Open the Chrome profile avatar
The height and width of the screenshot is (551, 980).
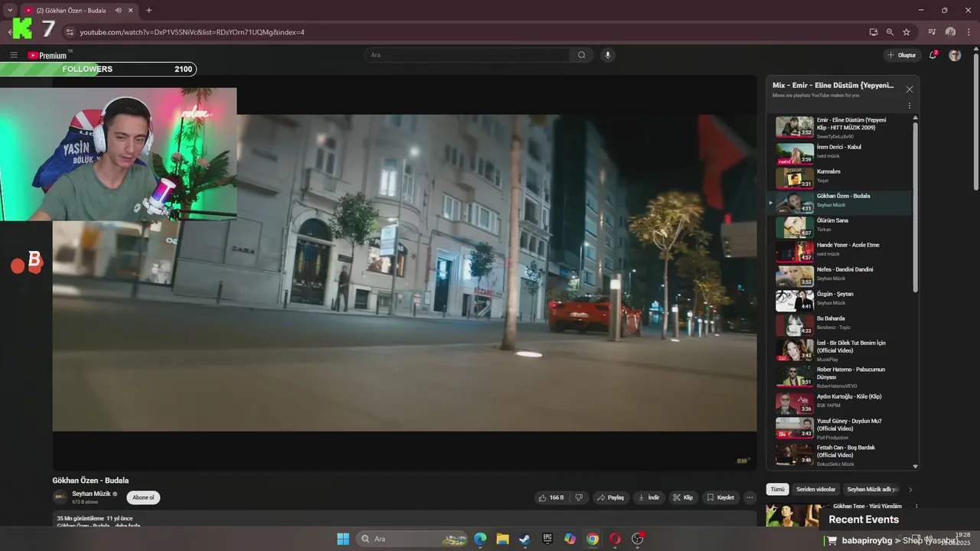950,32
